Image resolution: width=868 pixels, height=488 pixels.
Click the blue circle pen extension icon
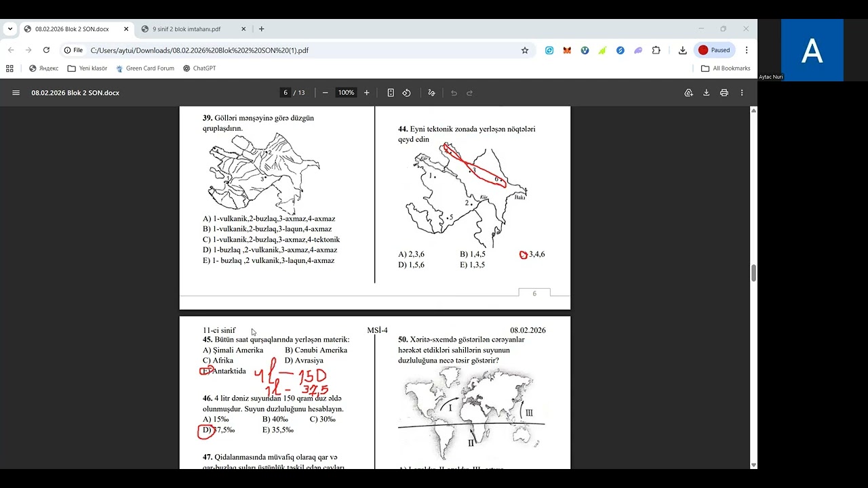(620, 50)
